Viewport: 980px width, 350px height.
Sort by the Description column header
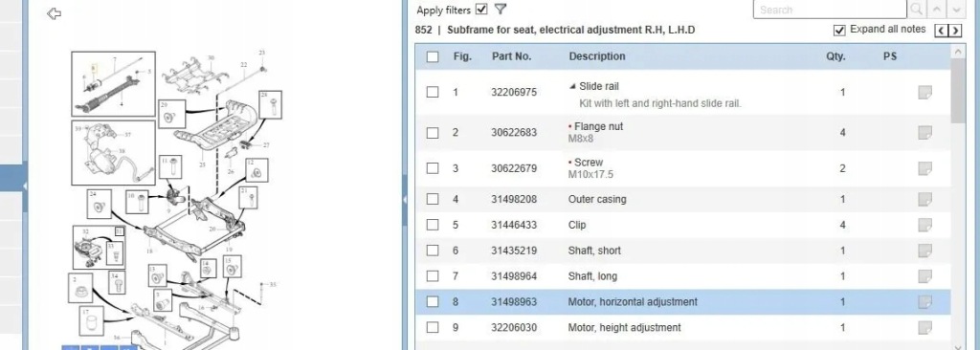(597, 56)
